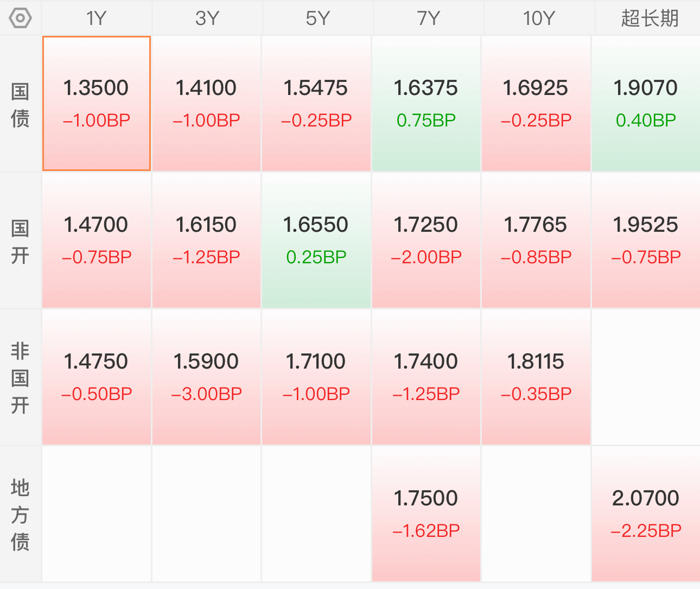
Task: Open the 国开 7Y cell with -2.00BP
Action: 426,240
